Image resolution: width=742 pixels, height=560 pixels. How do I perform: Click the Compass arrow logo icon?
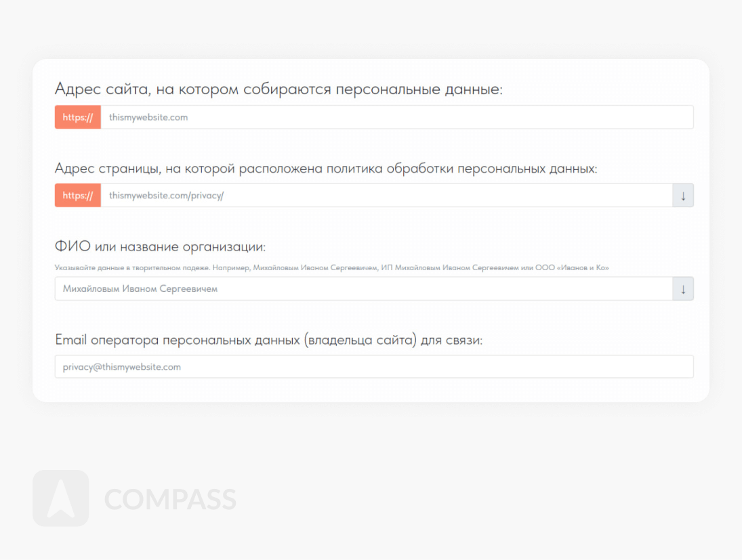pos(60,498)
